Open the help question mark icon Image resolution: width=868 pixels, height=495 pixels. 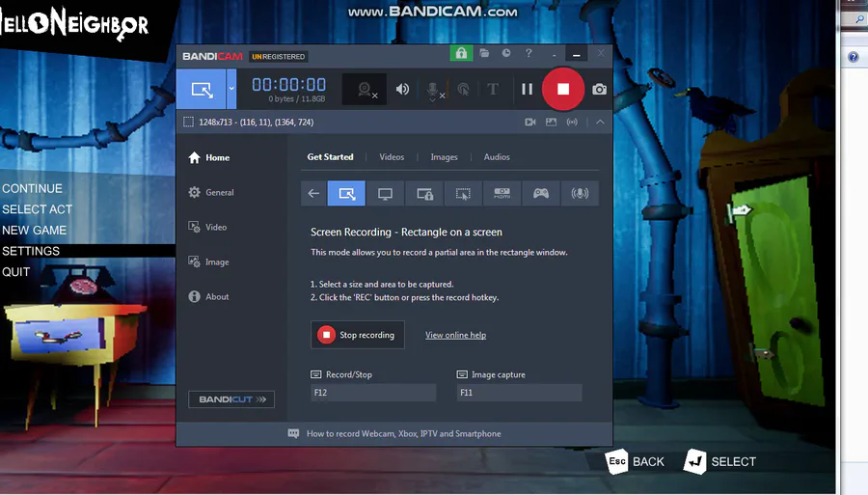pos(529,53)
